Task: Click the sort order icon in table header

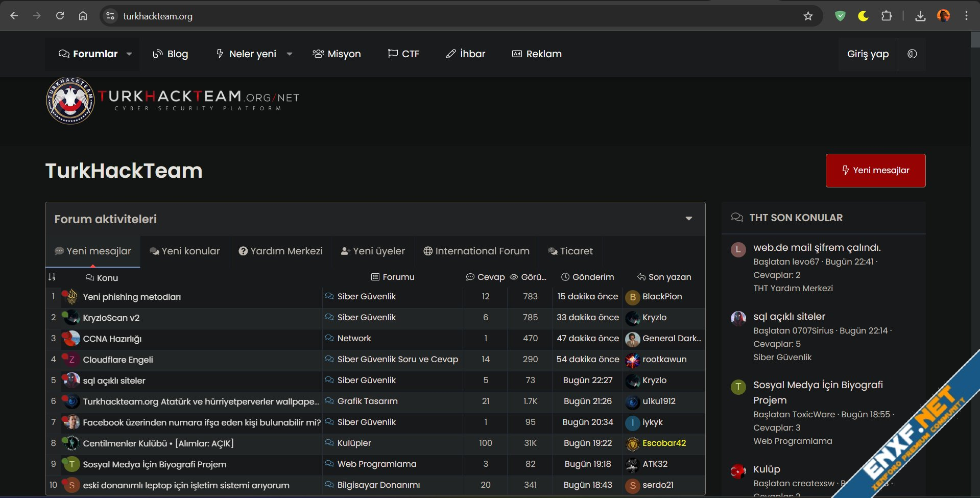Action: pyautogui.click(x=52, y=277)
